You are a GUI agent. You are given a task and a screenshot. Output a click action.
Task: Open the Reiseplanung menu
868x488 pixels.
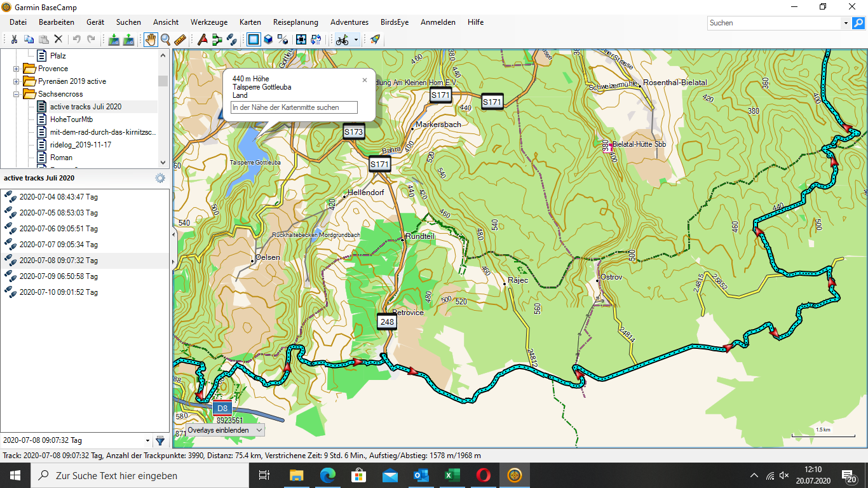pyautogui.click(x=295, y=22)
